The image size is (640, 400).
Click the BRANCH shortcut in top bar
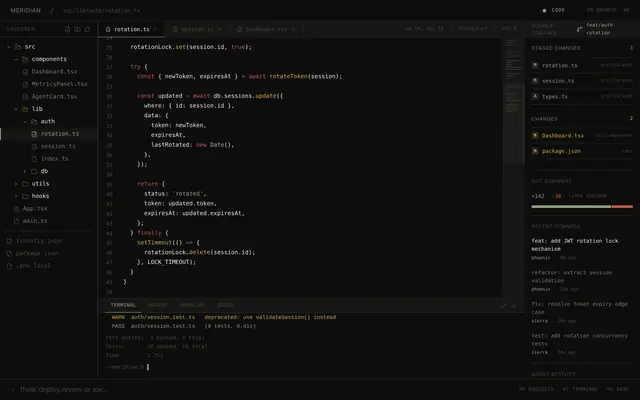pyautogui.click(x=601, y=10)
